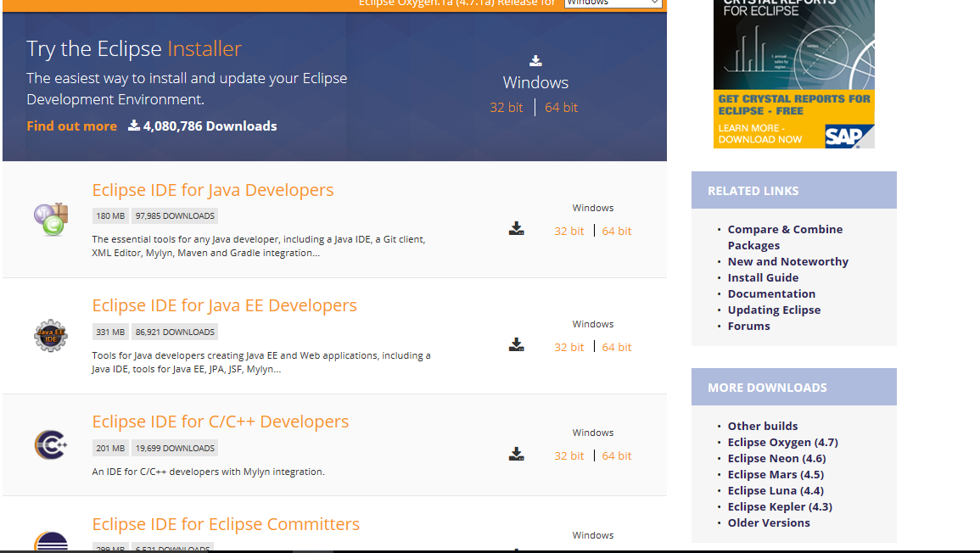The width and height of the screenshot is (980, 553).
Task: Open Eclipse IDE for Java Developers title
Action: [x=212, y=190]
